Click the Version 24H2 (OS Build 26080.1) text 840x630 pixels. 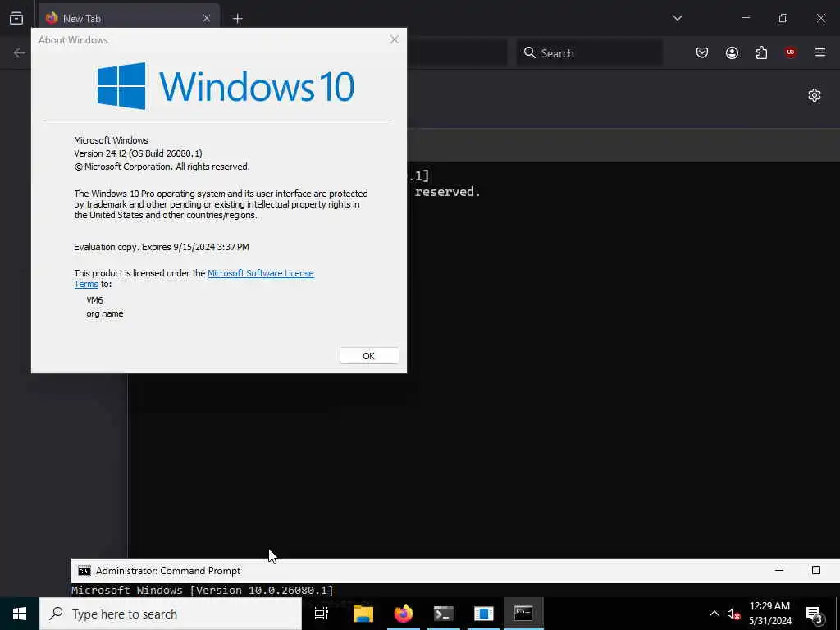coord(138,153)
